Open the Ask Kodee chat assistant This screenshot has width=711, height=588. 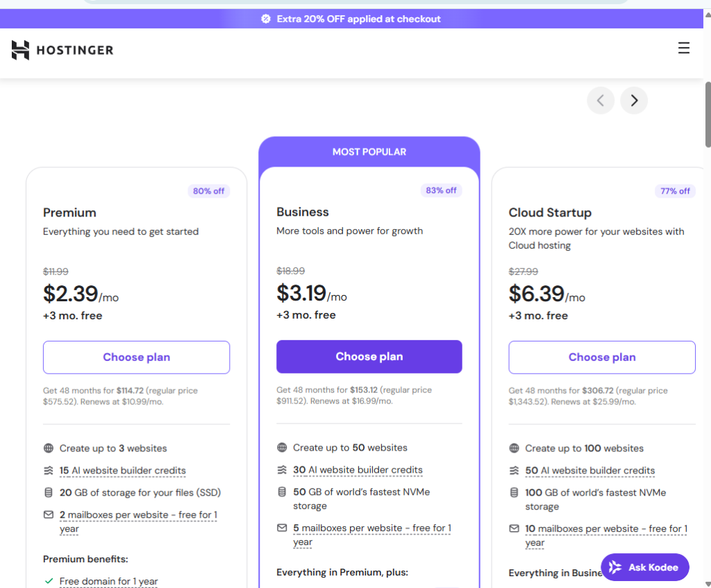click(x=645, y=567)
